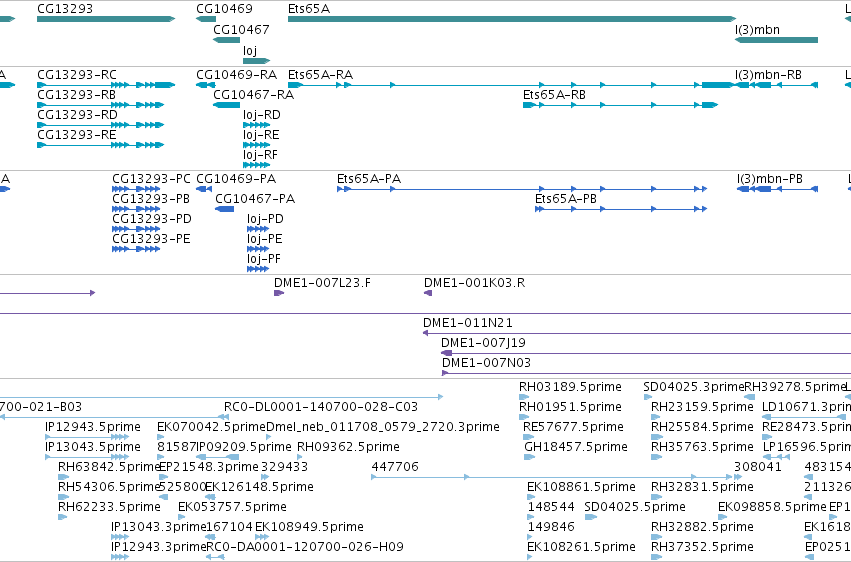Screen dimensions: 851x562
Task: Select EST RH37352.5prime
Action: pos(656,558)
